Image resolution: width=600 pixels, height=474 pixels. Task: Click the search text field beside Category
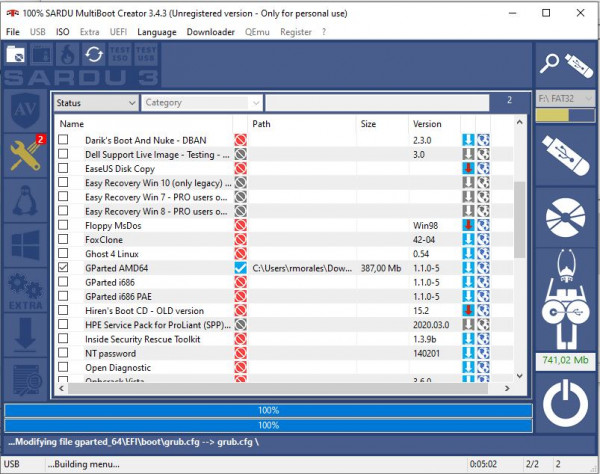point(377,103)
